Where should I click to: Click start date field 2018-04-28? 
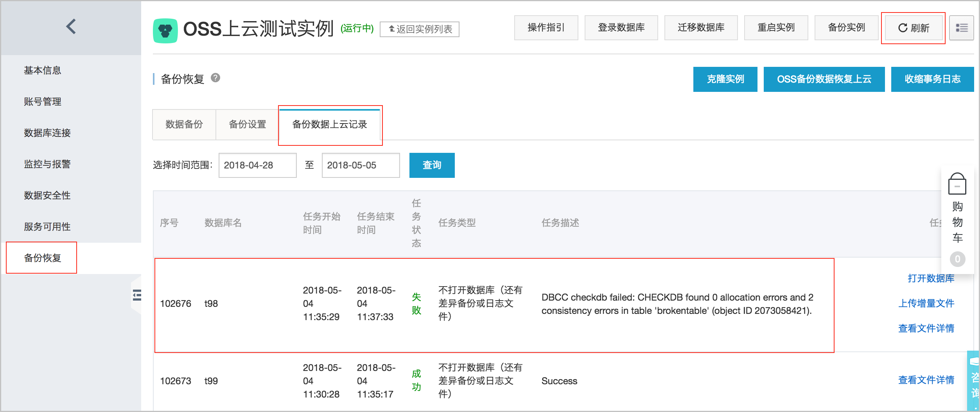coord(257,165)
